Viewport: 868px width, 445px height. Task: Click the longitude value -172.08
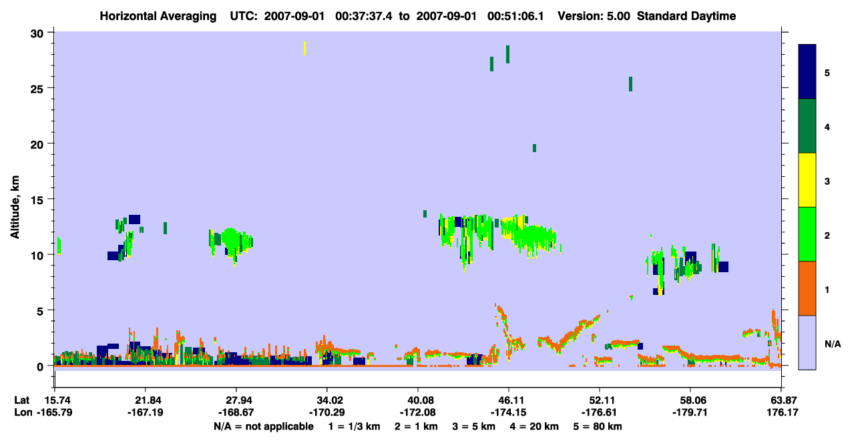(x=418, y=413)
